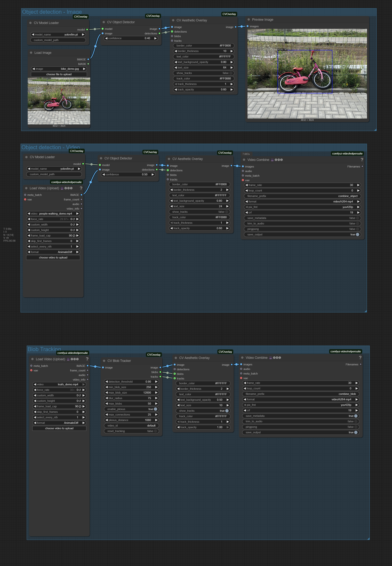392x566 pixels.
Task: Open AnimateDiff format dropdown in the Video group's loader
Action: pos(53,252)
